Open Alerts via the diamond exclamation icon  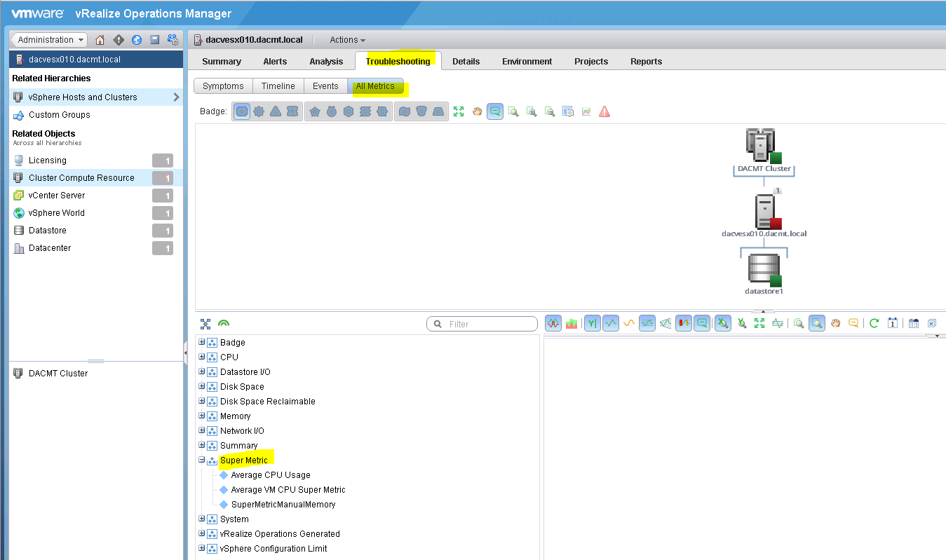tap(119, 40)
